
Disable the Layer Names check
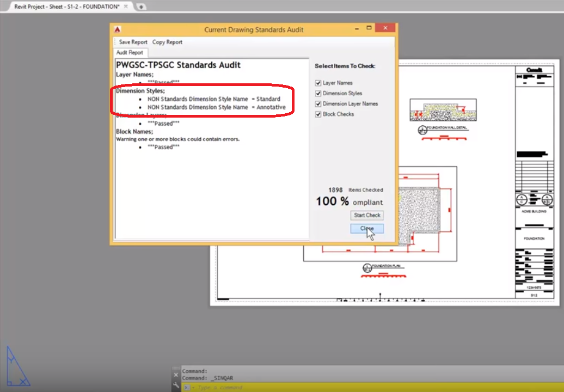pos(318,83)
